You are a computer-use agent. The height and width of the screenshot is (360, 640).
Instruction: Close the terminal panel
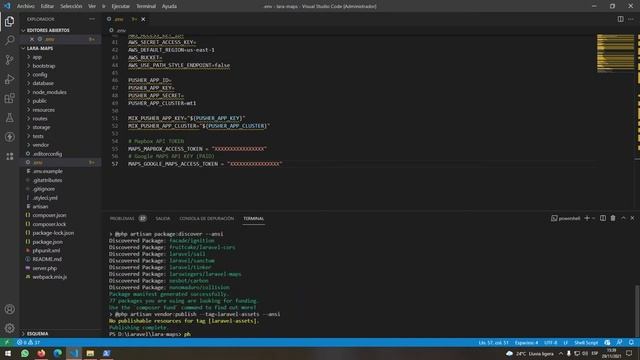(632, 218)
